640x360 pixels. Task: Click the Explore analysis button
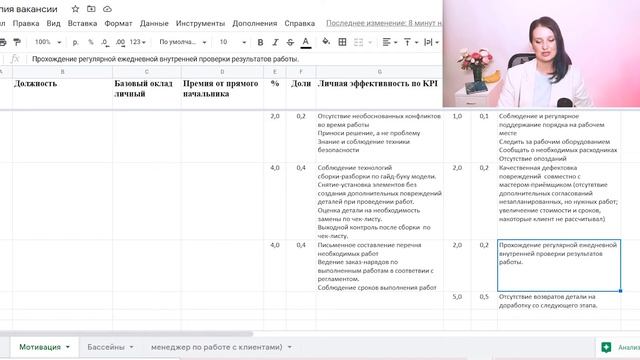coord(618,347)
